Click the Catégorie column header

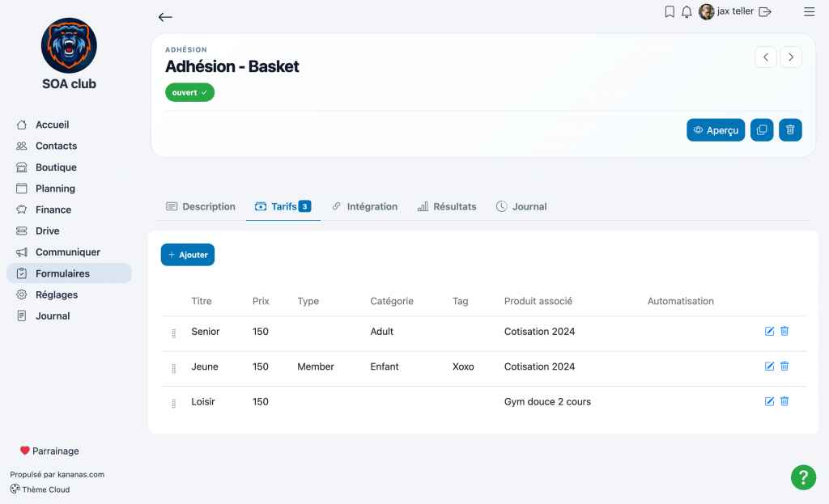point(392,301)
